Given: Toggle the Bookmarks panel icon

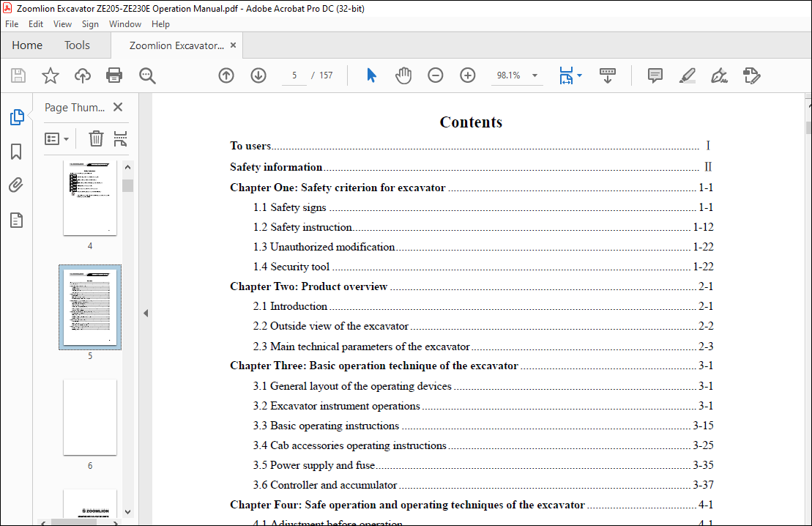Looking at the screenshot, I should tap(16, 152).
